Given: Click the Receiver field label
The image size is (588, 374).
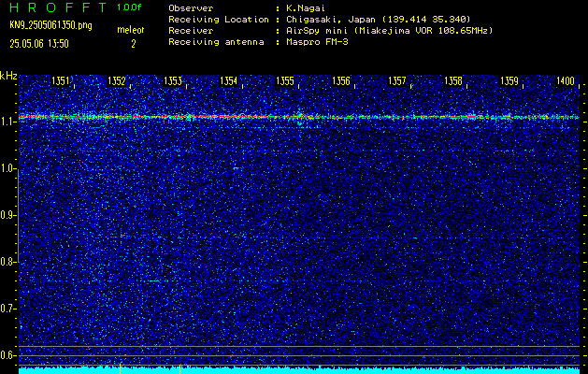Looking at the screenshot, I should 191,30.
